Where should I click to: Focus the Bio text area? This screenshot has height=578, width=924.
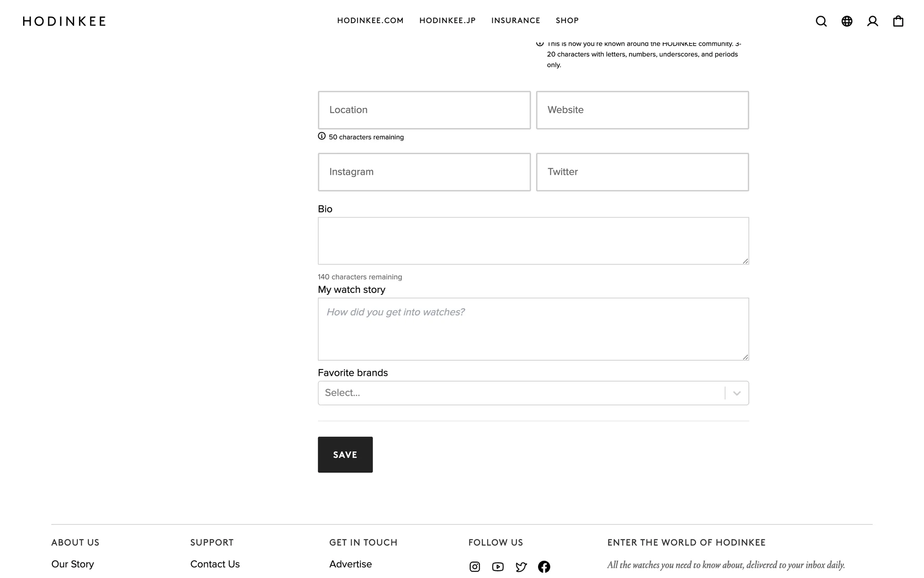[x=533, y=241]
